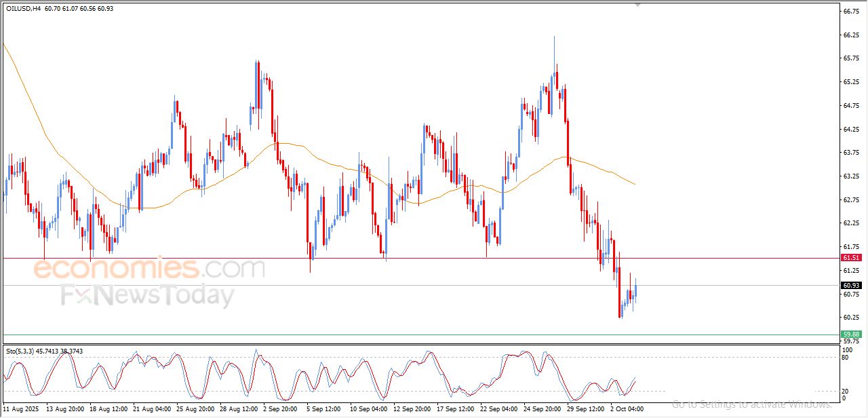The height and width of the screenshot is (418, 868).
Task: Select the green 59.88 price level tag
Action: point(850,334)
